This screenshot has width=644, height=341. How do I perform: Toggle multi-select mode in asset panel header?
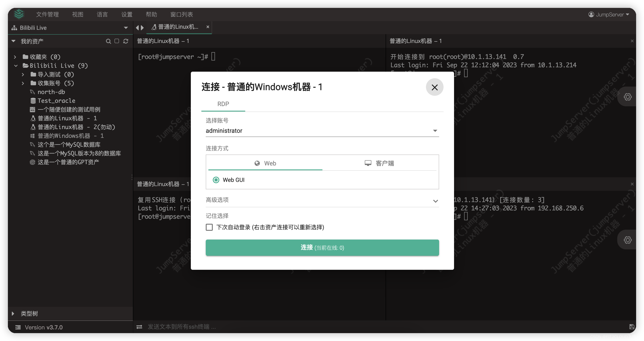[117, 41]
